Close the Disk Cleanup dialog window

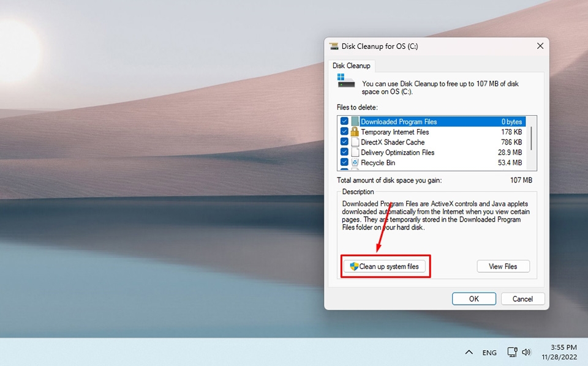(540, 46)
